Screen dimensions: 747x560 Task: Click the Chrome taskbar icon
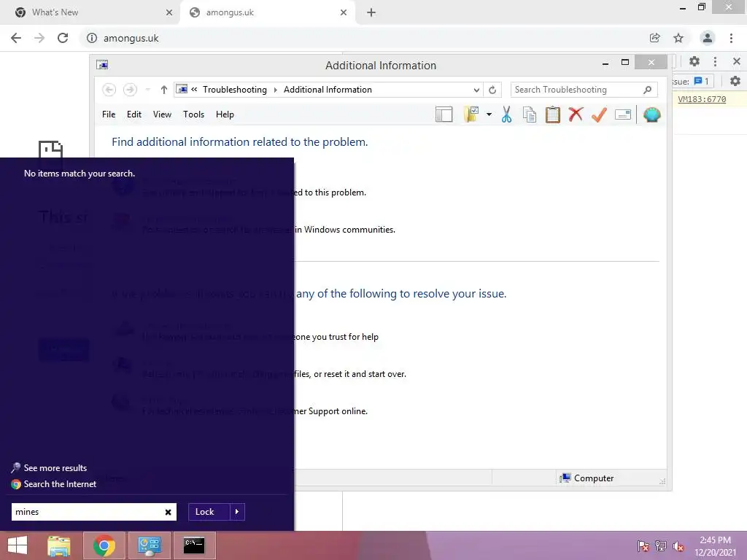pyautogui.click(x=104, y=545)
